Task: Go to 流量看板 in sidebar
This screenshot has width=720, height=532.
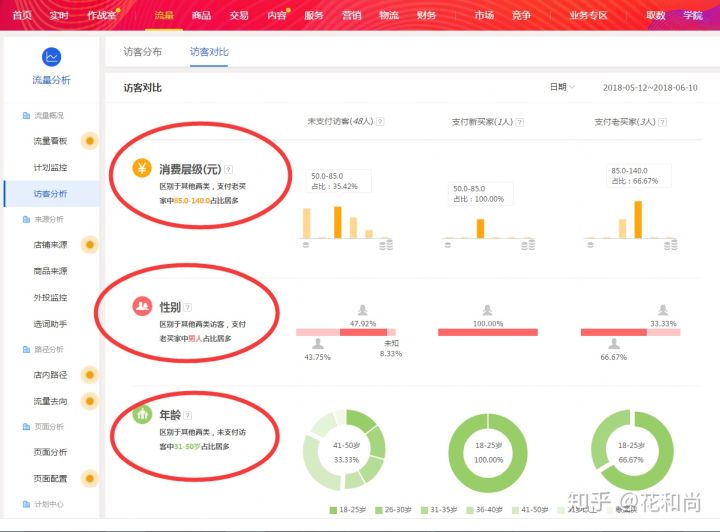Action: tap(50, 141)
